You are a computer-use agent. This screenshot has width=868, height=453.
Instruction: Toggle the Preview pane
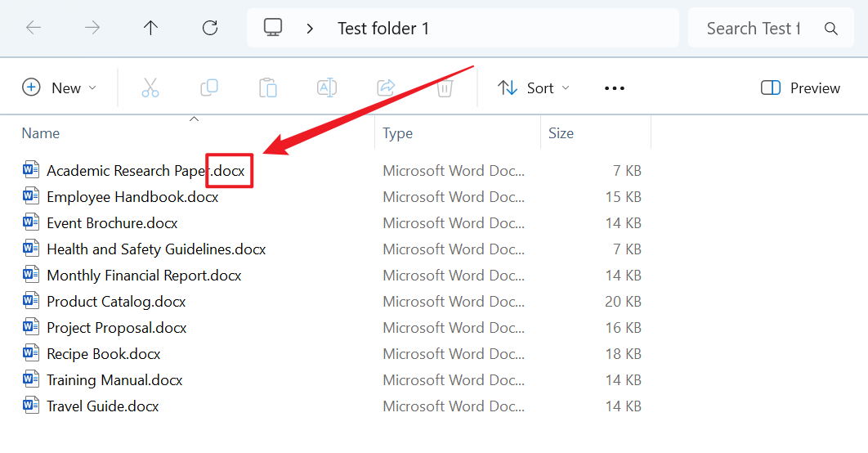[800, 88]
